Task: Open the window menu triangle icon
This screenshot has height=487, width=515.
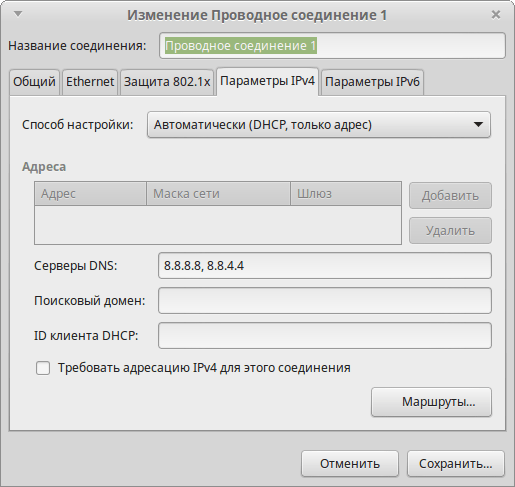Action: click(x=18, y=14)
